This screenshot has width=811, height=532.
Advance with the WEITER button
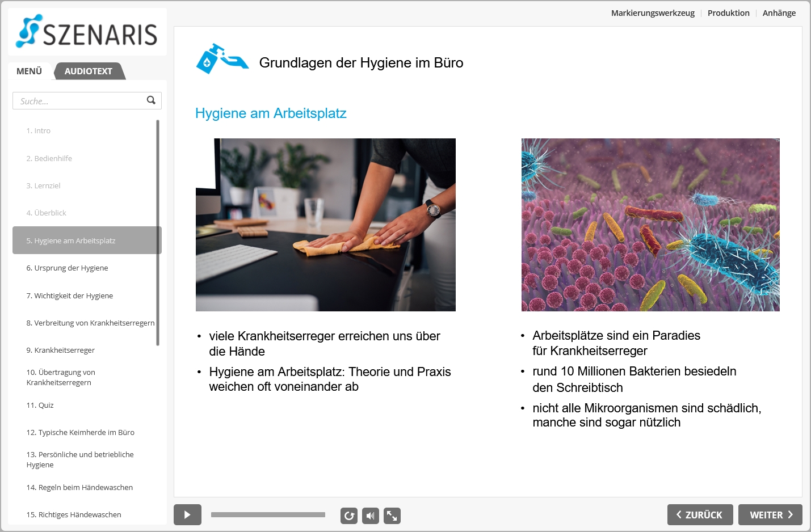770,514
